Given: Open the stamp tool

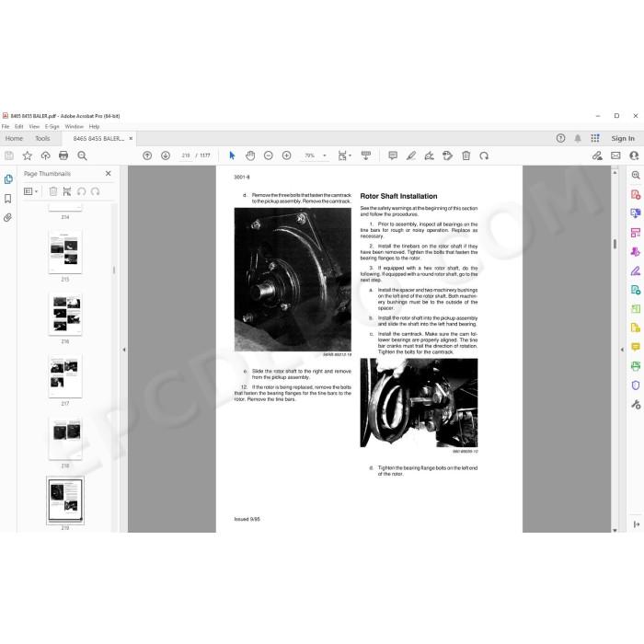Looking at the screenshot, I should [x=448, y=155].
